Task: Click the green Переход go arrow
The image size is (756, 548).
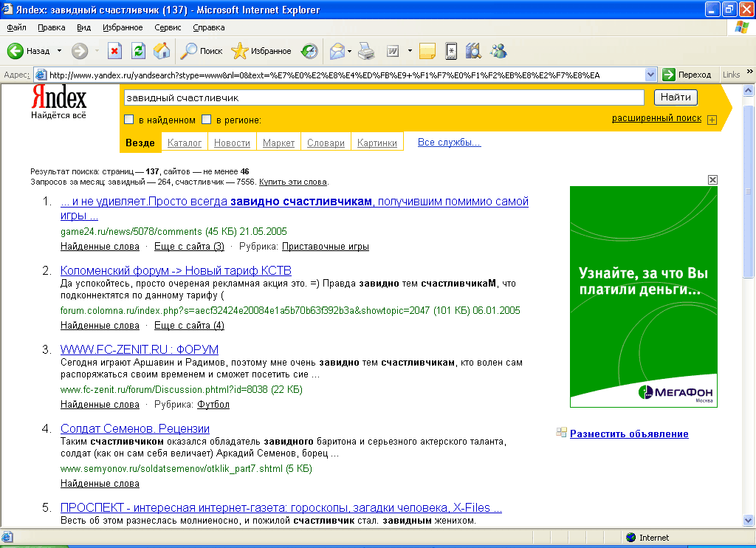Action: (x=669, y=75)
